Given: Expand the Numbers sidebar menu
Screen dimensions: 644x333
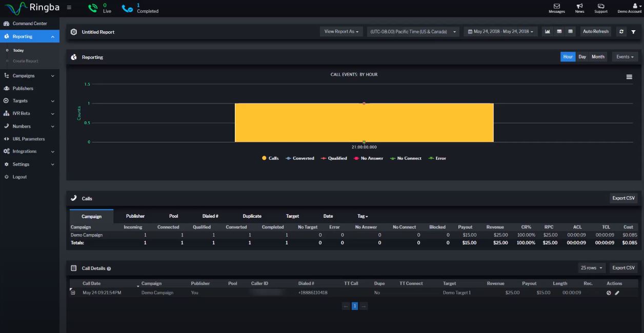Looking at the screenshot, I should click(x=30, y=126).
